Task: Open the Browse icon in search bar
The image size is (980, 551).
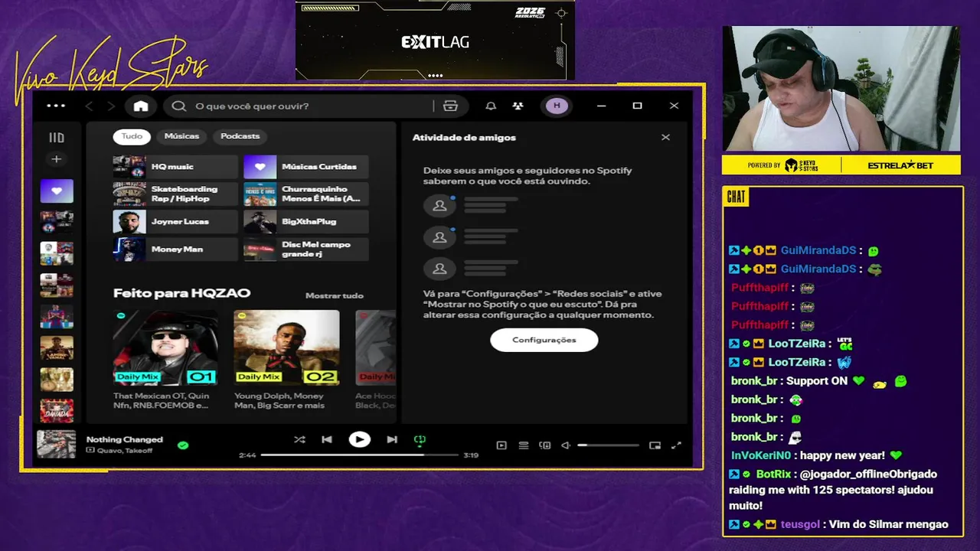Action: (x=450, y=106)
